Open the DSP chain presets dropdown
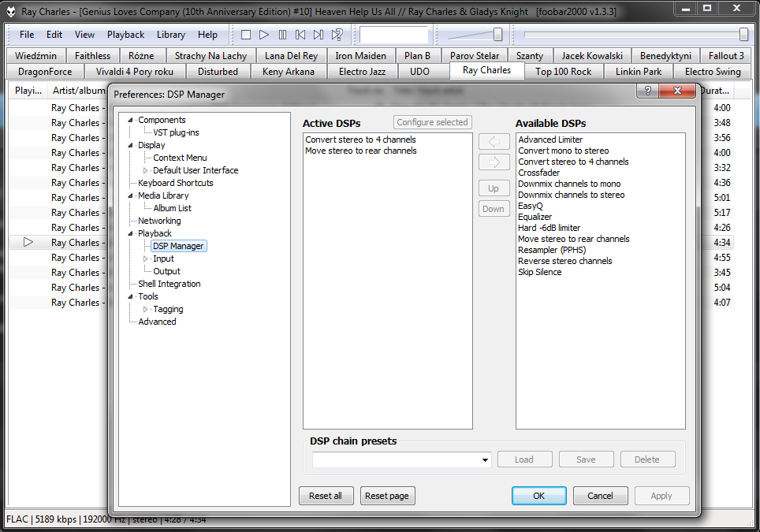 485,459
